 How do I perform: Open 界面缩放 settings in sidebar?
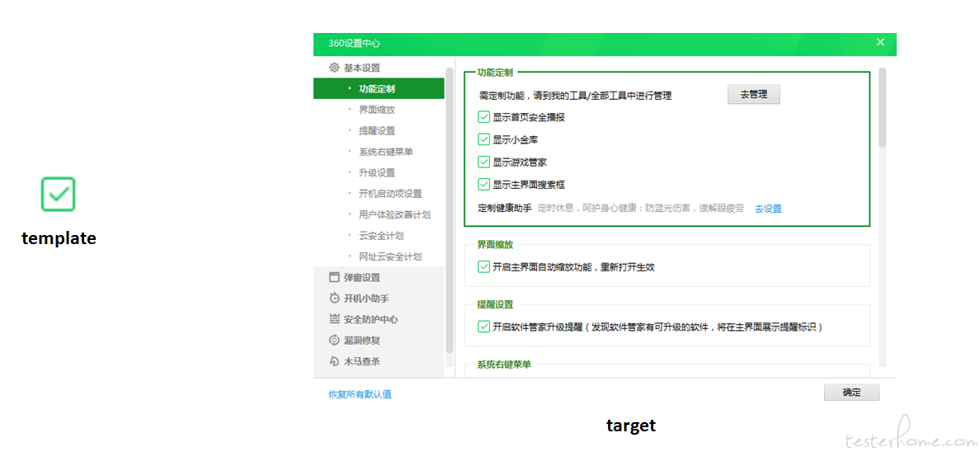pyautogui.click(x=379, y=110)
